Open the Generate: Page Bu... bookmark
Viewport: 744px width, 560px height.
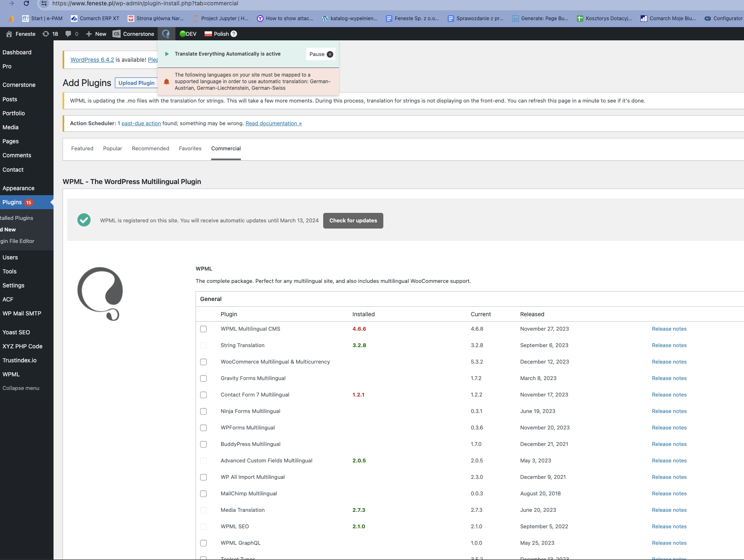pos(540,18)
